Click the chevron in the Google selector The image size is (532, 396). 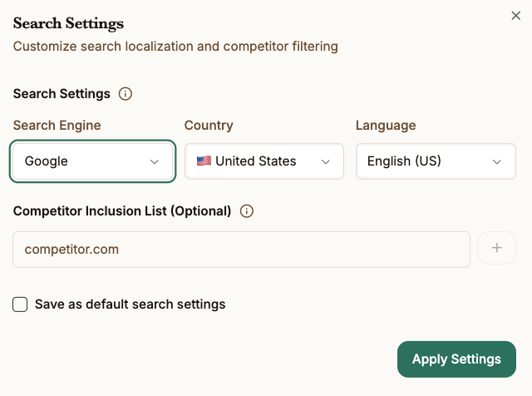coord(155,161)
